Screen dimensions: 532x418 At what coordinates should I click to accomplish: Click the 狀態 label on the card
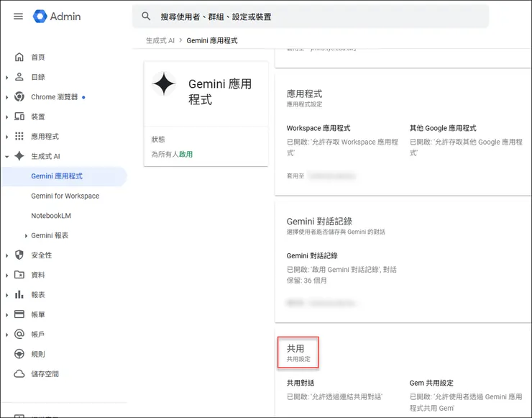157,140
